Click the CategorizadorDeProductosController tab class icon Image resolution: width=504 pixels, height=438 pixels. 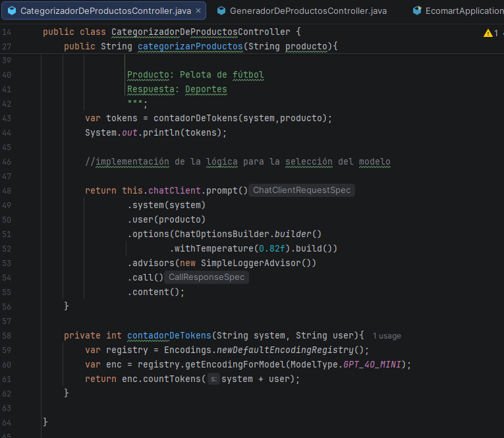pos(11,11)
